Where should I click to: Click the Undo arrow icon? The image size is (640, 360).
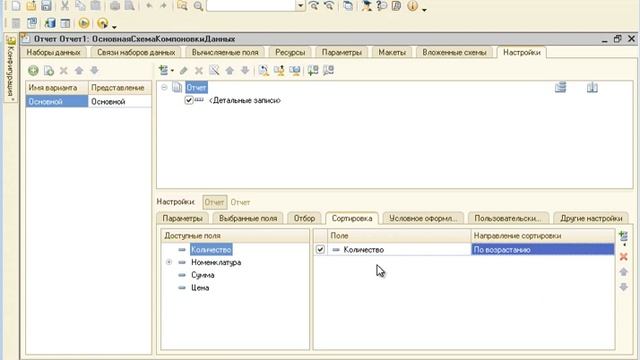click(x=149, y=6)
